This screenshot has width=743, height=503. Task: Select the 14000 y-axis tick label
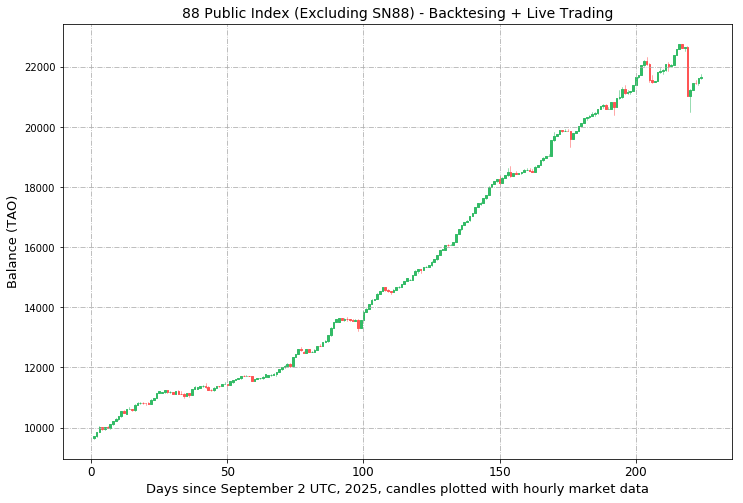pos(40,308)
